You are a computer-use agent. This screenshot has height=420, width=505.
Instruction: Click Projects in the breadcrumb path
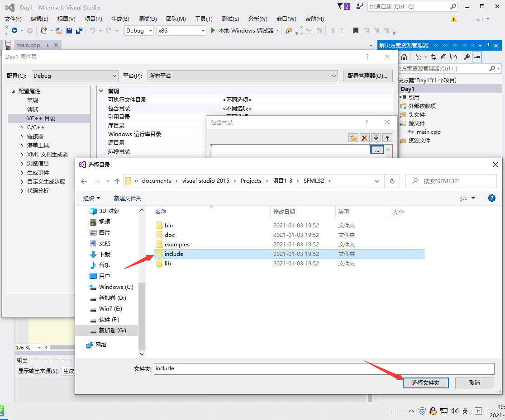pyautogui.click(x=251, y=181)
